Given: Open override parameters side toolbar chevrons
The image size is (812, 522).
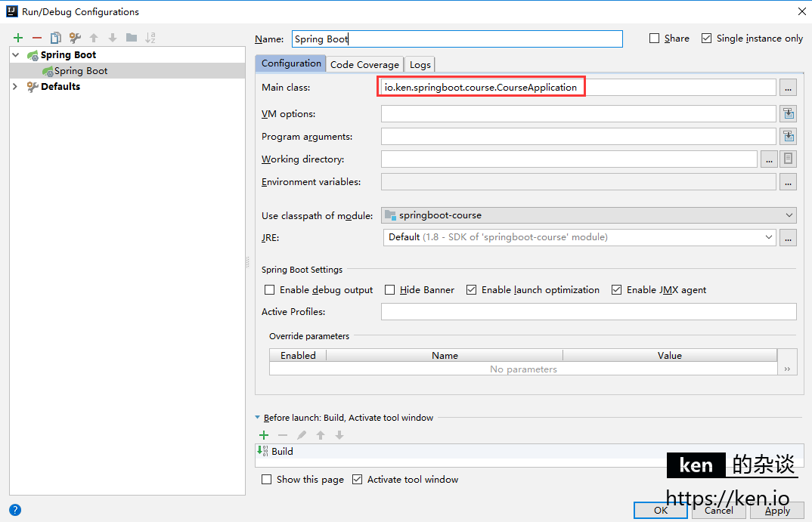Looking at the screenshot, I should pos(787,369).
